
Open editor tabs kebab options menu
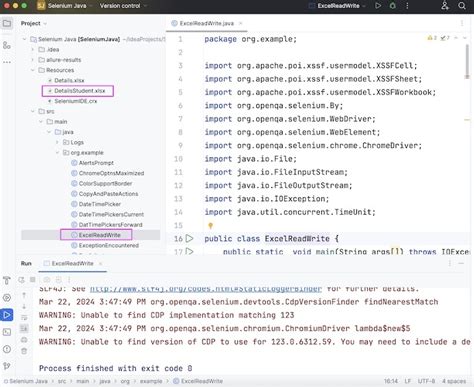tap(462, 23)
